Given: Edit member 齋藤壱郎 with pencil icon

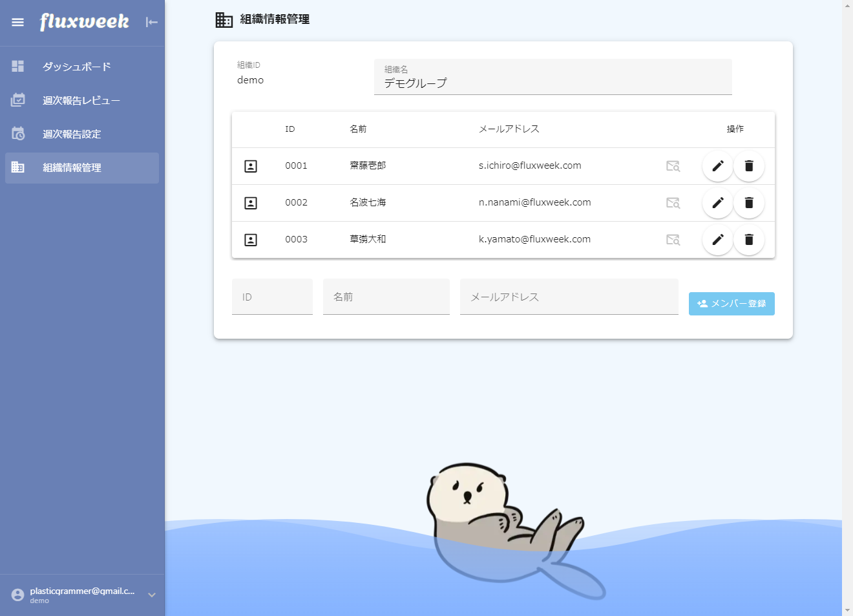Looking at the screenshot, I should click(x=718, y=166).
